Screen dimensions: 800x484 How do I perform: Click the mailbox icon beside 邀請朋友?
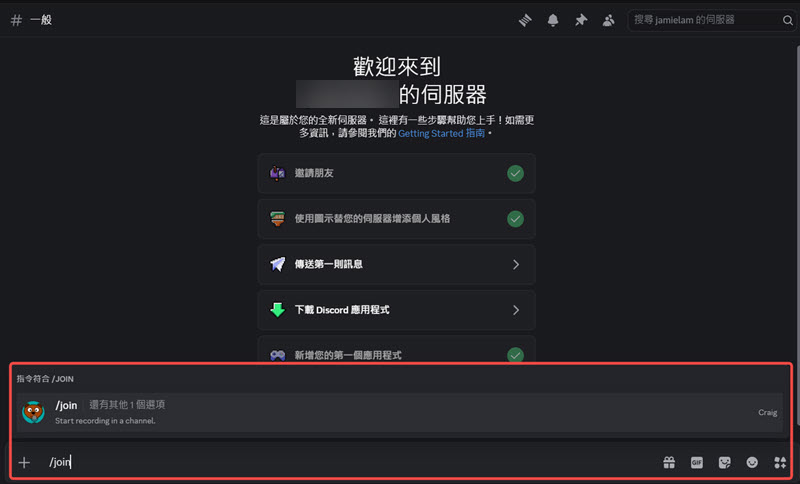[278, 173]
